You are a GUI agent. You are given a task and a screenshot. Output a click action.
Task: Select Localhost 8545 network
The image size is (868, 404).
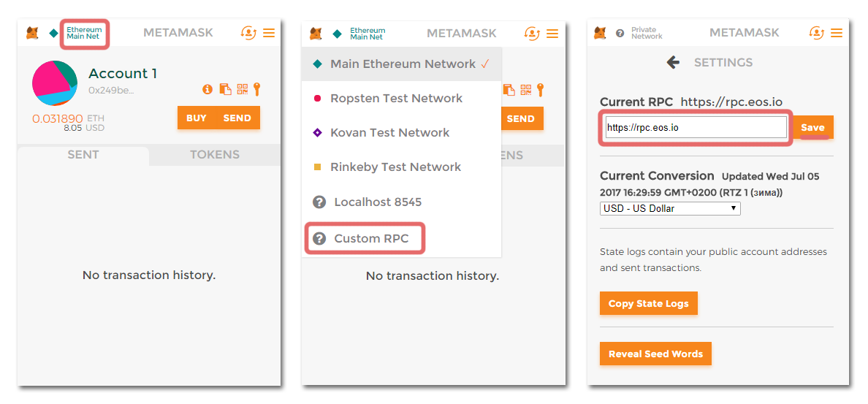pyautogui.click(x=377, y=202)
